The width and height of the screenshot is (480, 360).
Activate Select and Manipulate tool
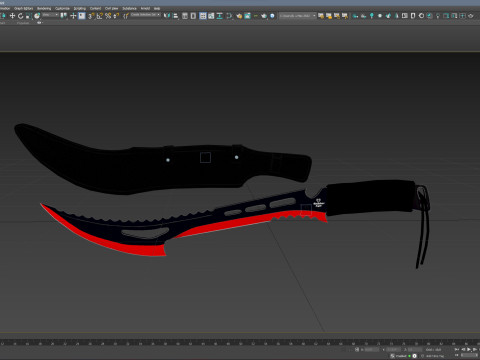click(73, 16)
